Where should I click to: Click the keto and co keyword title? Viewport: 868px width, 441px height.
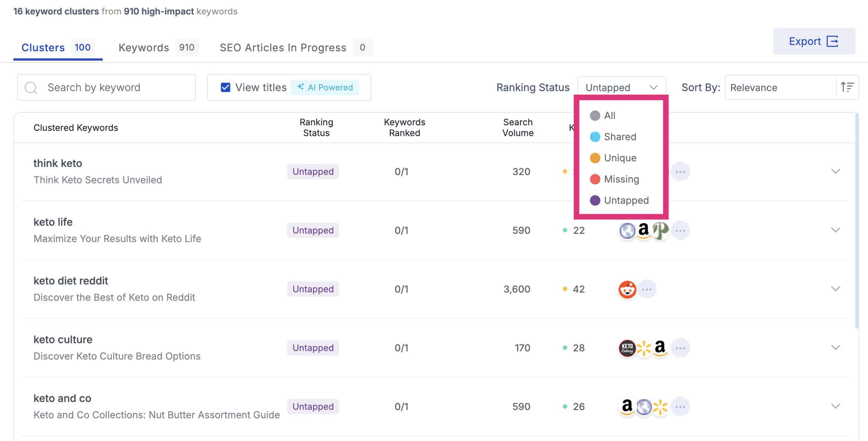[62, 398]
